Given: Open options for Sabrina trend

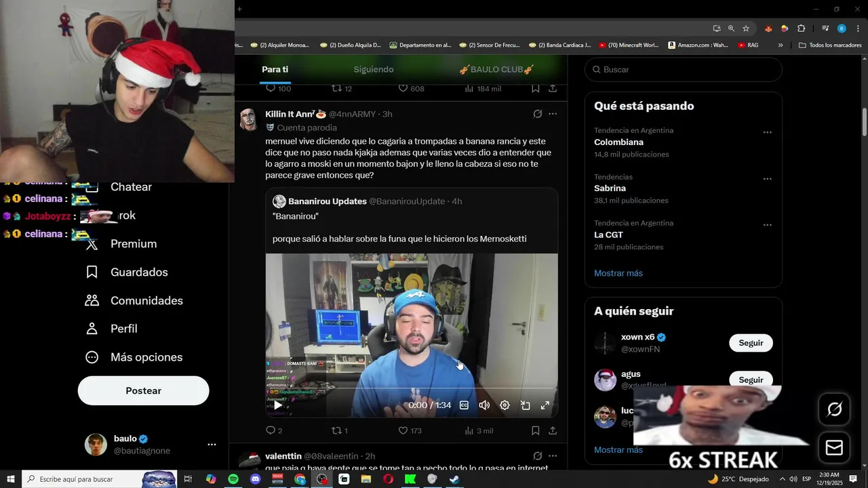Looking at the screenshot, I should [x=768, y=179].
